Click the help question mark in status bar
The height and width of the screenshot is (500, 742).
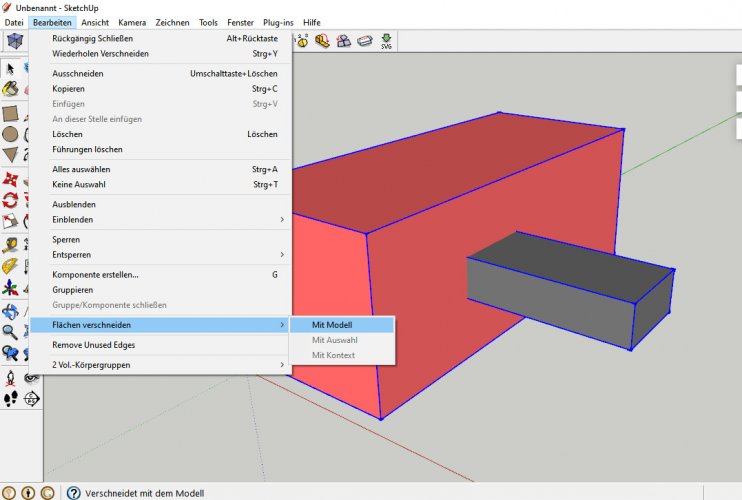point(73,493)
